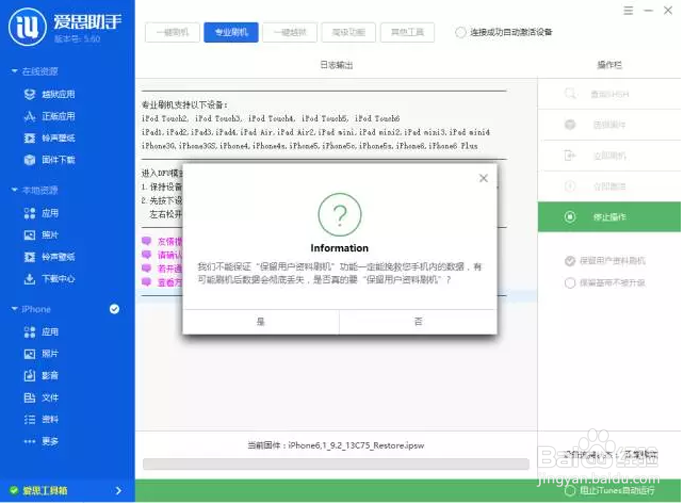This screenshot has width=700, height=504.
Task: Click the iPhone3G, iPhone3GS device list line
Action: coord(309,146)
